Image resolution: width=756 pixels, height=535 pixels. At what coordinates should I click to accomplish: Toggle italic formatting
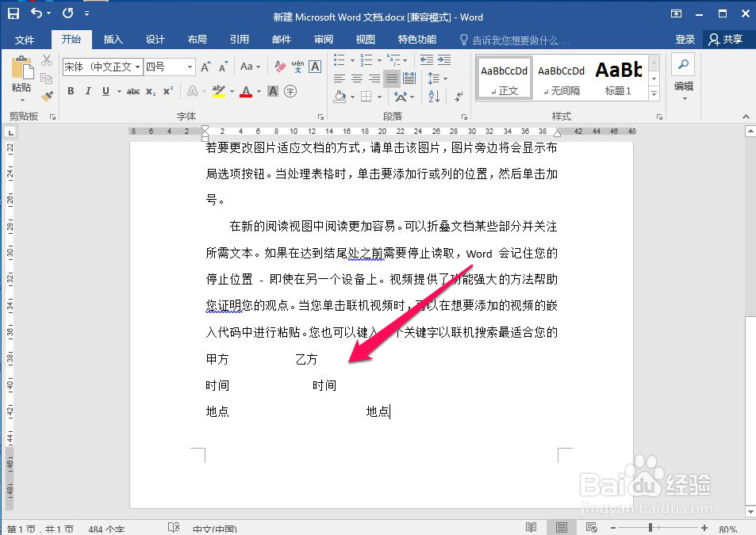click(x=86, y=90)
